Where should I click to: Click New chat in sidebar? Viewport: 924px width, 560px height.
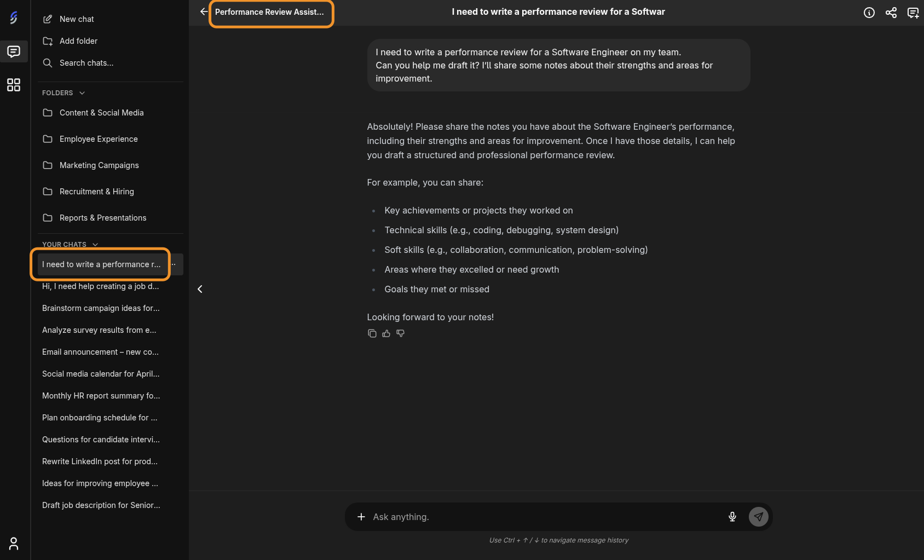(77, 19)
